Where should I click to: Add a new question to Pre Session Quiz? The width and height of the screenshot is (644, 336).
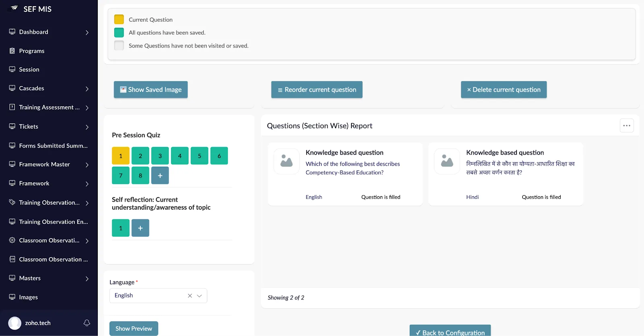coord(160,175)
